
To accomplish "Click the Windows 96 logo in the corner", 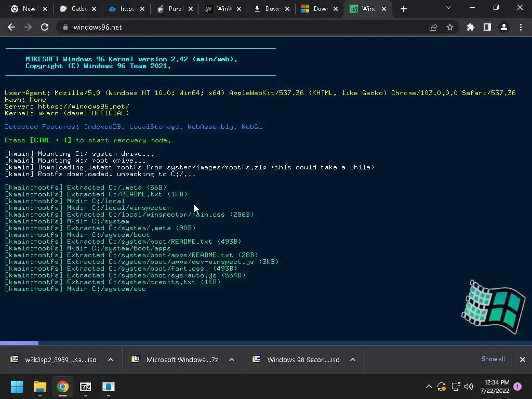I will click(x=494, y=307).
